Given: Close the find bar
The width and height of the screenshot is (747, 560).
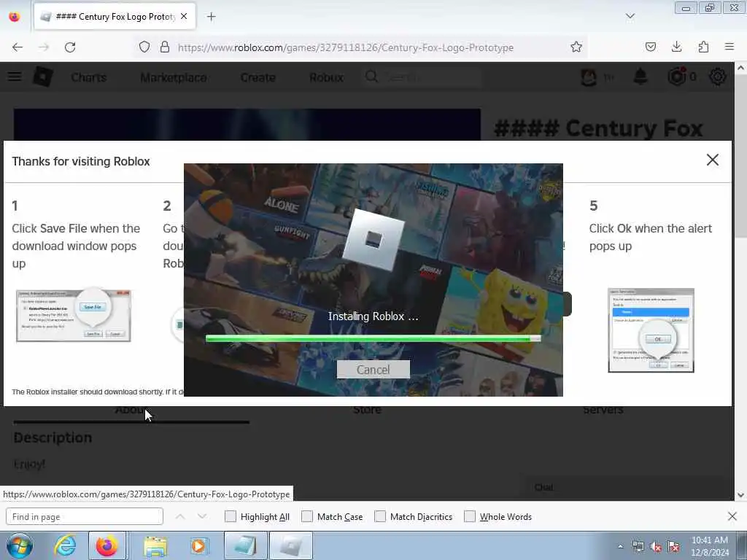Looking at the screenshot, I should pyautogui.click(x=732, y=516).
